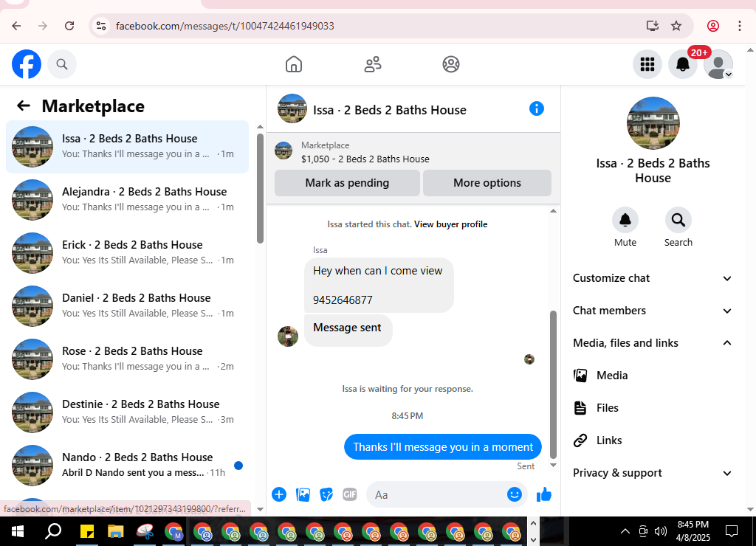Open the Links item
This screenshot has height=546, width=756.
(653, 440)
